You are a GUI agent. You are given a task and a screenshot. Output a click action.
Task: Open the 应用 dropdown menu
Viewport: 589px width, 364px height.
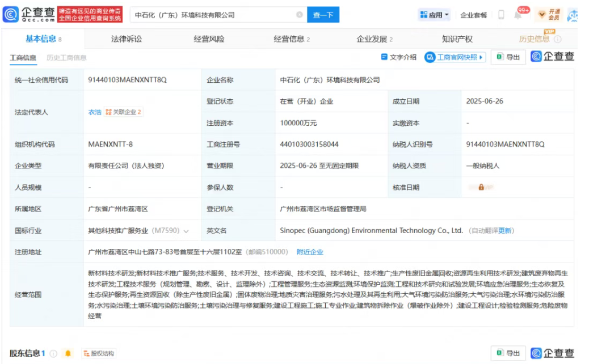pos(434,15)
